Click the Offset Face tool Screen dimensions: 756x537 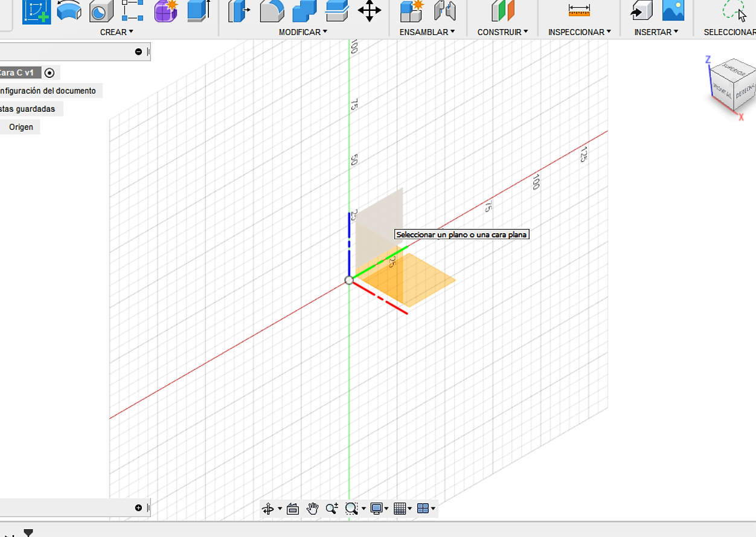click(337, 11)
